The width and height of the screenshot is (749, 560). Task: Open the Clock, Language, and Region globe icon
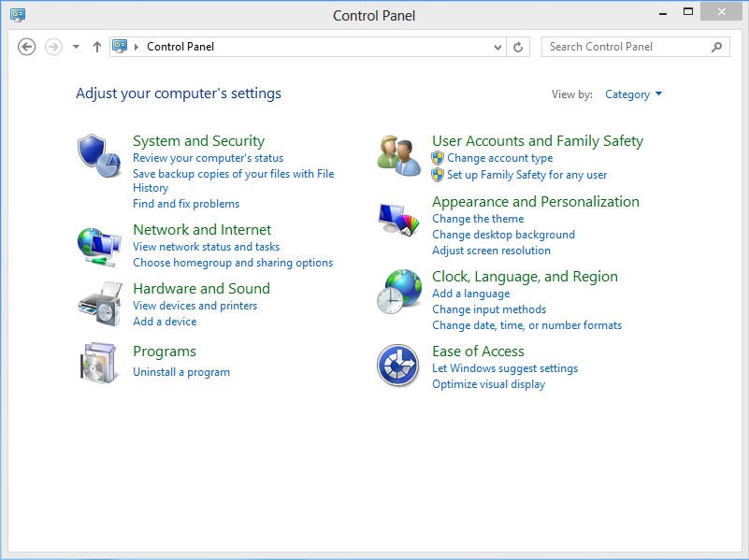click(399, 292)
